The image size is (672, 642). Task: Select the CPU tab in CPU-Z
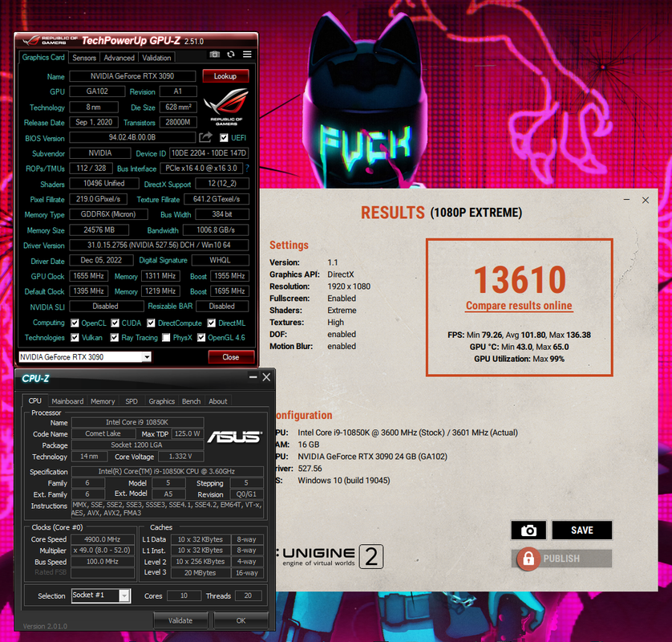point(35,400)
